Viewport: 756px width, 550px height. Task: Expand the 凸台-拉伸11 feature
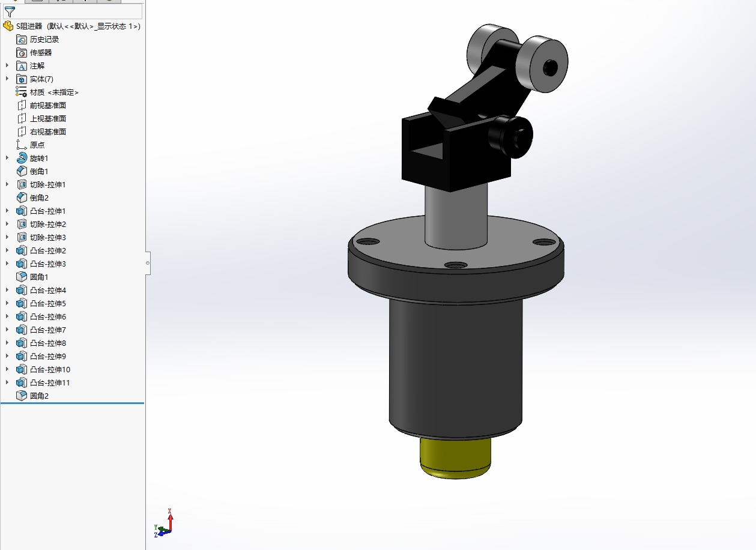click(x=7, y=382)
